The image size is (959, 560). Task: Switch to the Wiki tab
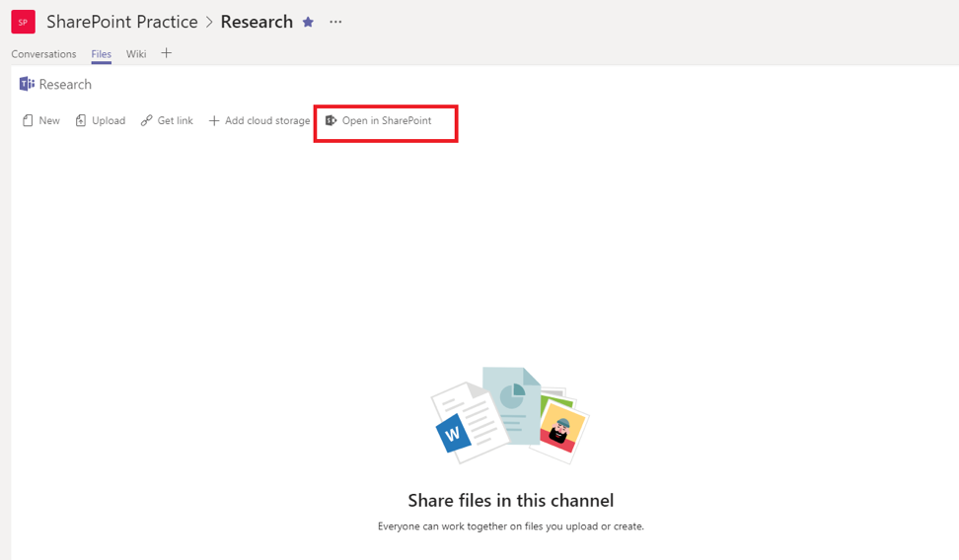pyautogui.click(x=136, y=54)
